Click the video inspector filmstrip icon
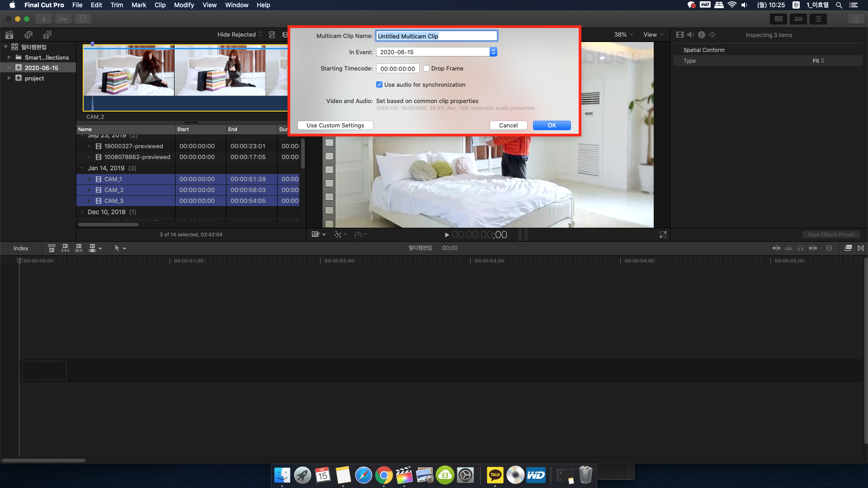The image size is (868, 488). pyautogui.click(x=679, y=35)
